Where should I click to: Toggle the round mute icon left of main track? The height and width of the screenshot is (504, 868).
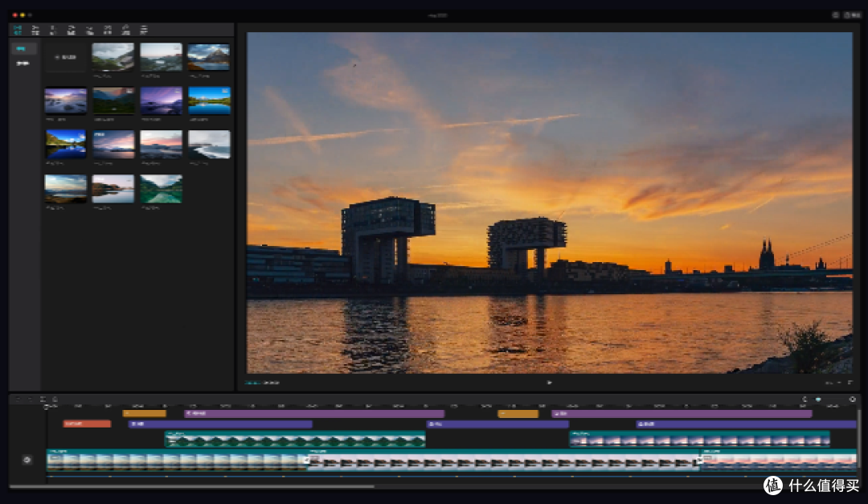pos(27,460)
